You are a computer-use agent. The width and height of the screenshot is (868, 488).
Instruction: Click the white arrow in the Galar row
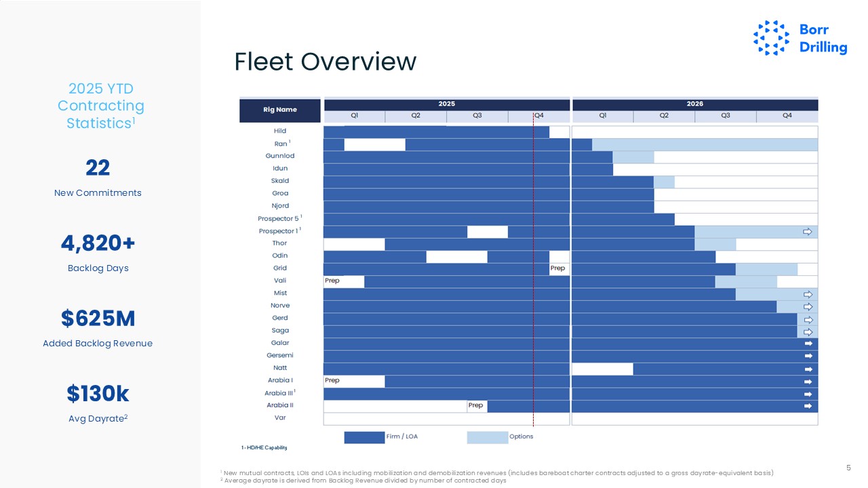point(808,344)
